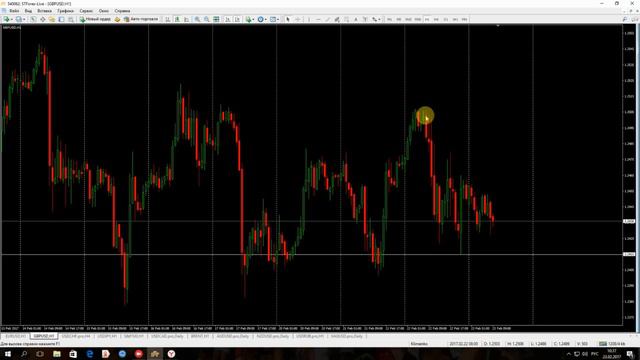Open the Periods clock icon

260,19
